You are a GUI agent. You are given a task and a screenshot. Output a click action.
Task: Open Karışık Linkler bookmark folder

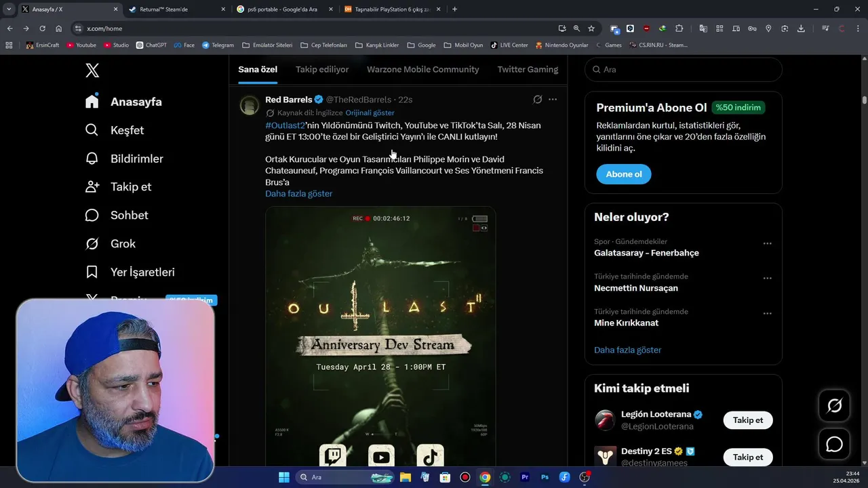coord(376,45)
